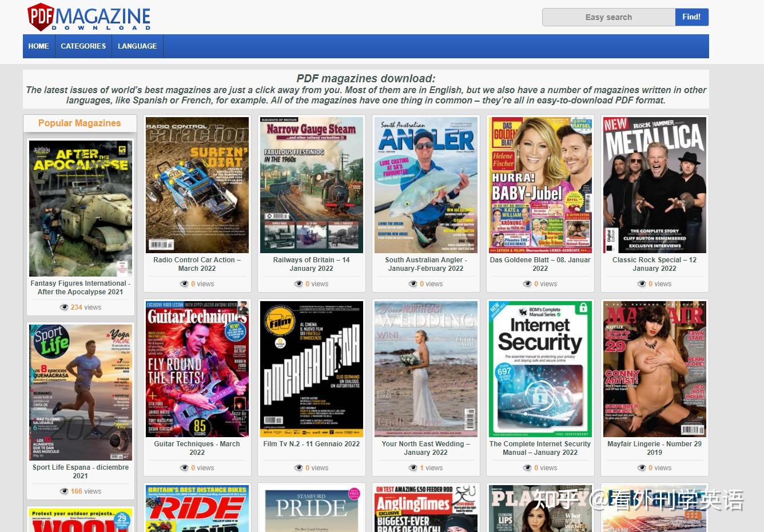This screenshot has width=764, height=532.
Task: Follow 'Railways of Britain – 14 January 2022' link
Action: pyautogui.click(x=312, y=264)
